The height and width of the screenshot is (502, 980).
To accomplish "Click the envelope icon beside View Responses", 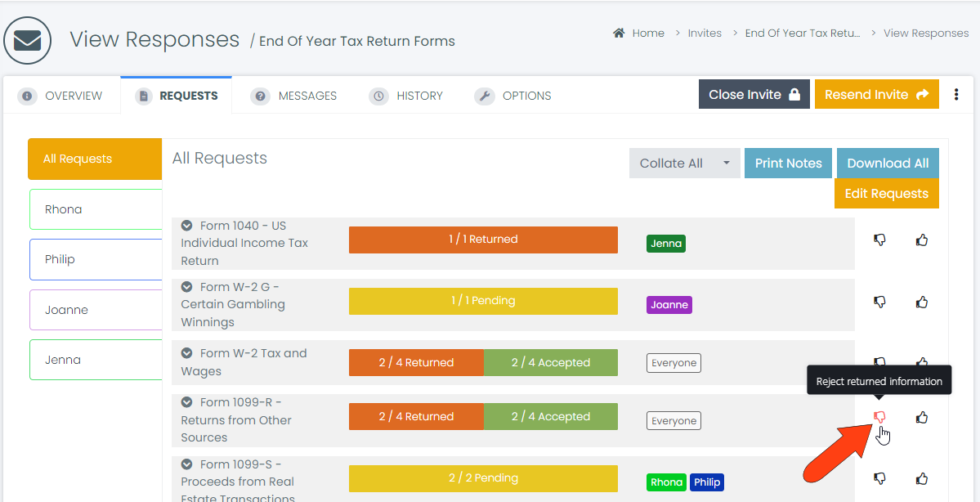I will click(x=27, y=40).
